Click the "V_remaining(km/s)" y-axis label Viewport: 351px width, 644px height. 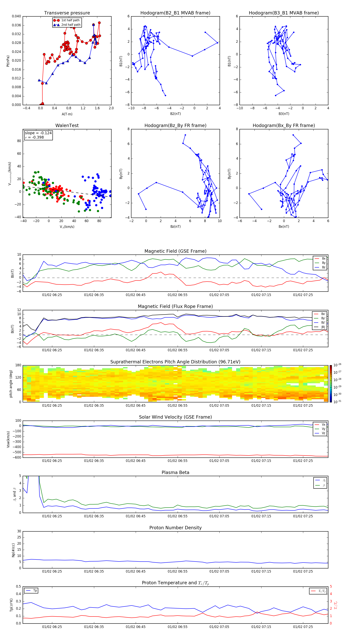tap(10, 173)
